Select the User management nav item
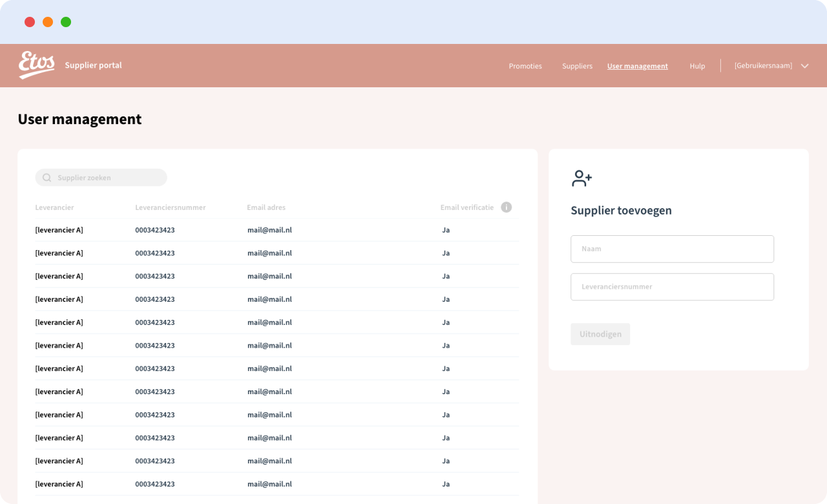 point(637,66)
